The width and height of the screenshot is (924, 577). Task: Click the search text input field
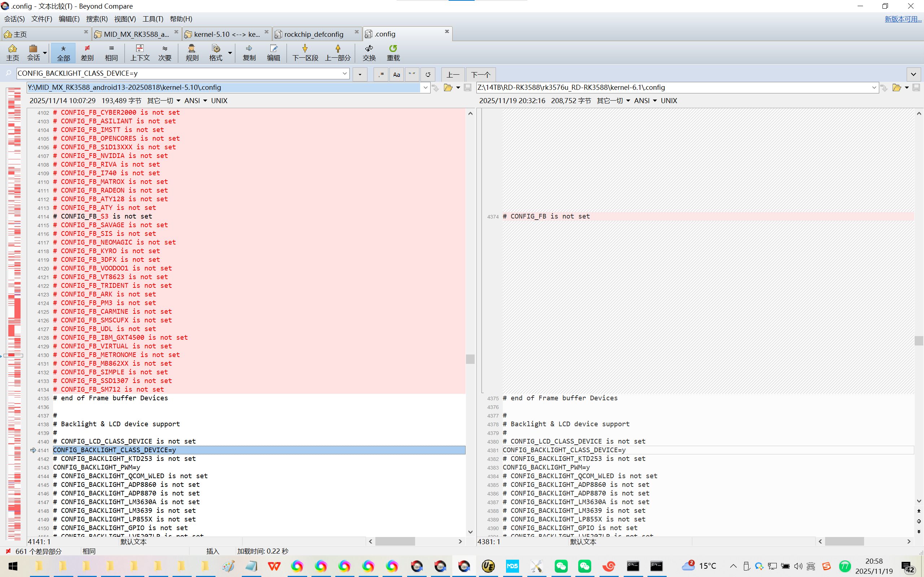point(179,73)
